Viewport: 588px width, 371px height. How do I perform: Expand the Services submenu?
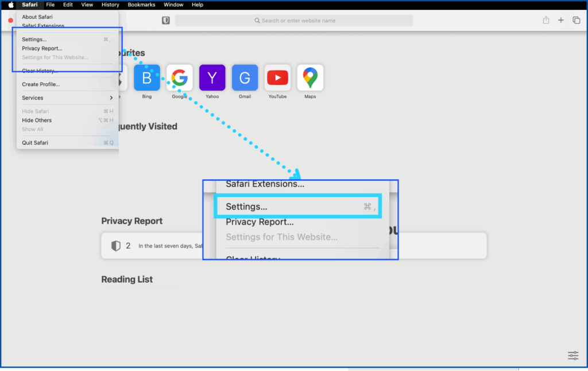click(67, 98)
